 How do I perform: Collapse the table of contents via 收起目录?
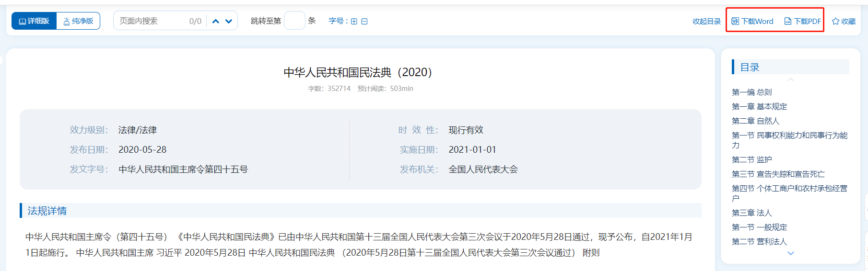706,21
